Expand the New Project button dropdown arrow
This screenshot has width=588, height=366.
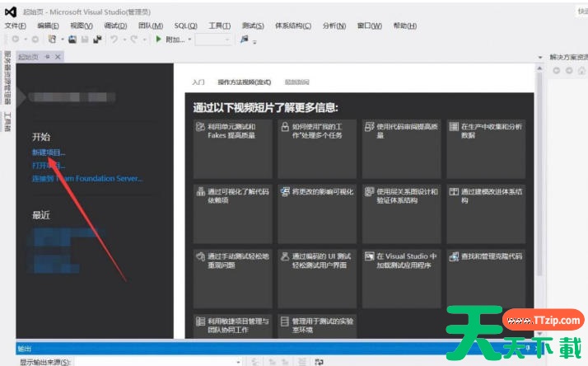pos(63,39)
